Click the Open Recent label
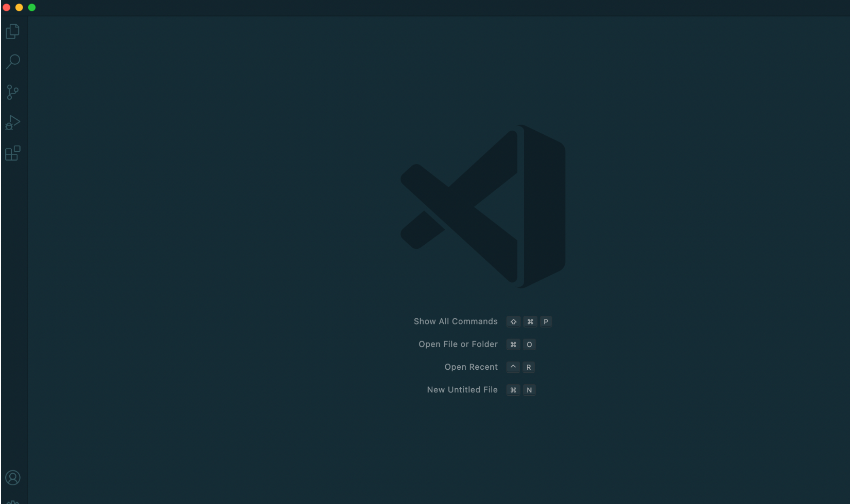 click(x=471, y=367)
